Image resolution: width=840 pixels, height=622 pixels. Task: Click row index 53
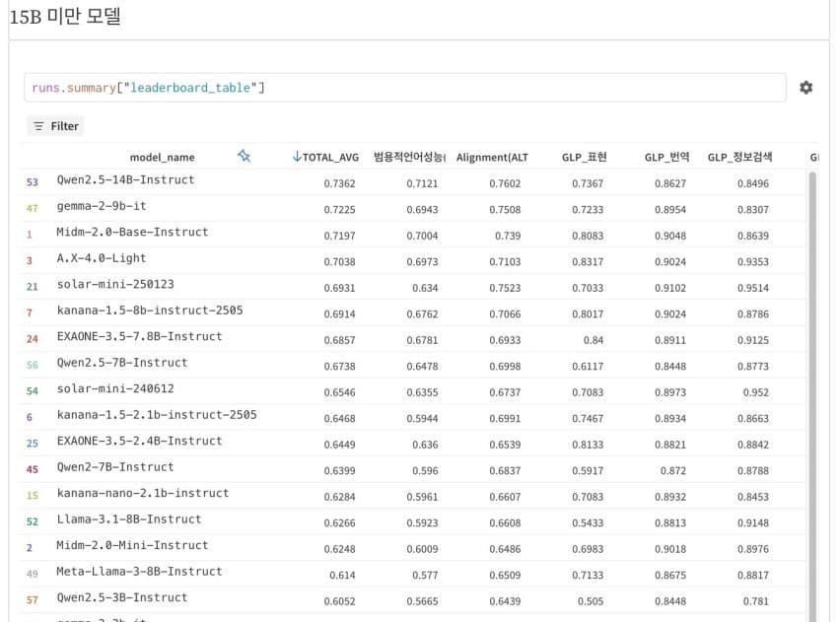[33, 182]
